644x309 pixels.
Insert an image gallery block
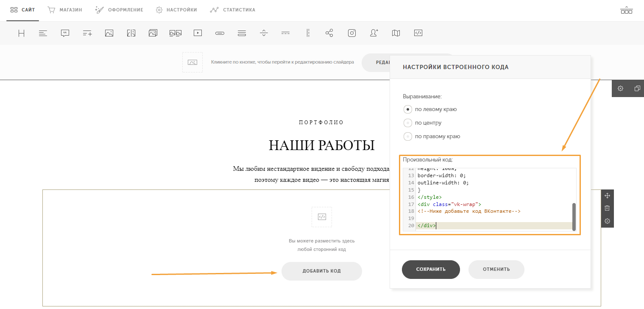click(x=153, y=33)
